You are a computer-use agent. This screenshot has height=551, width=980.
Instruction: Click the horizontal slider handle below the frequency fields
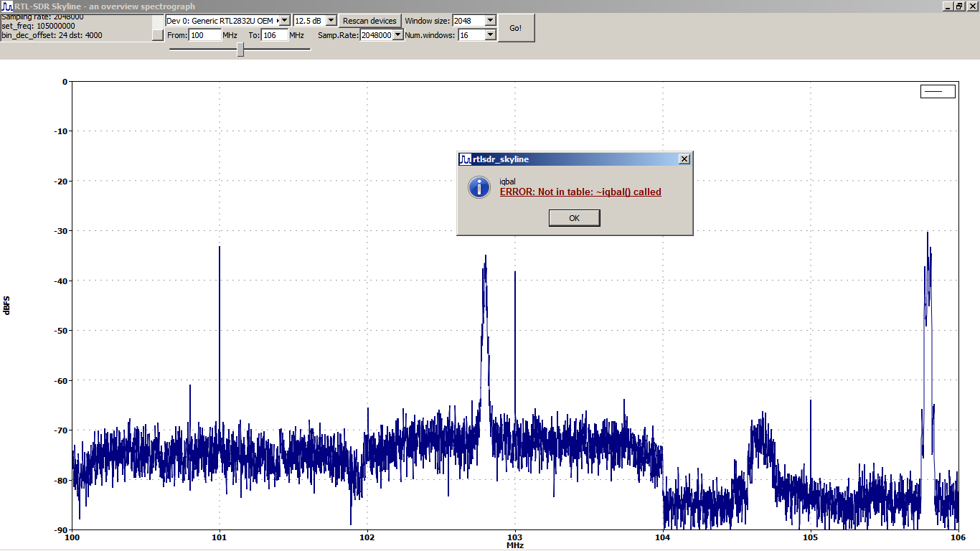tap(240, 50)
